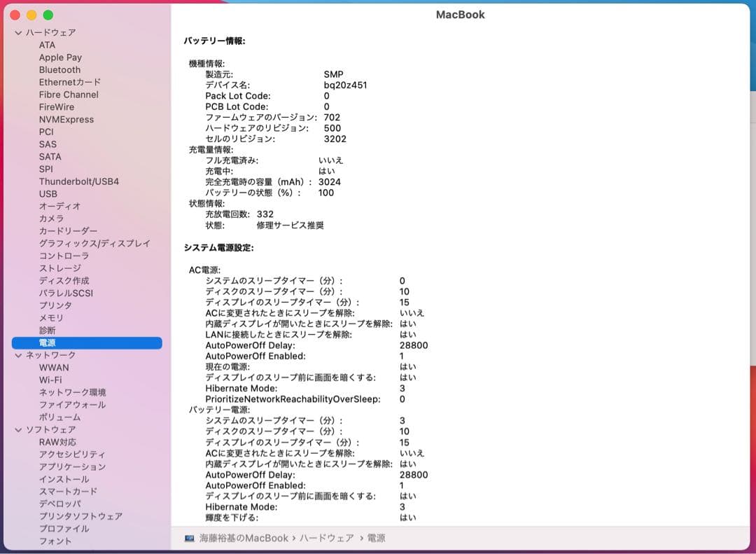
Task: Open NVMExpress hardware details
Action: point(67,119)
